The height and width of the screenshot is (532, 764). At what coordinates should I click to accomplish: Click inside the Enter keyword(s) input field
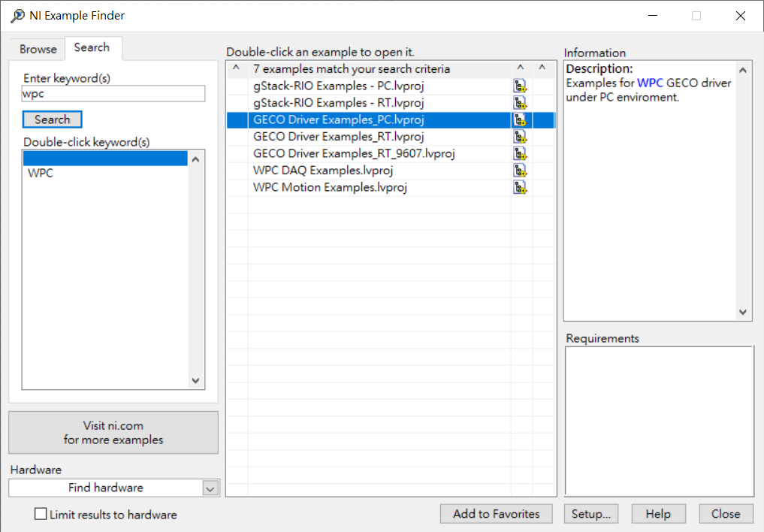point(113,93)
